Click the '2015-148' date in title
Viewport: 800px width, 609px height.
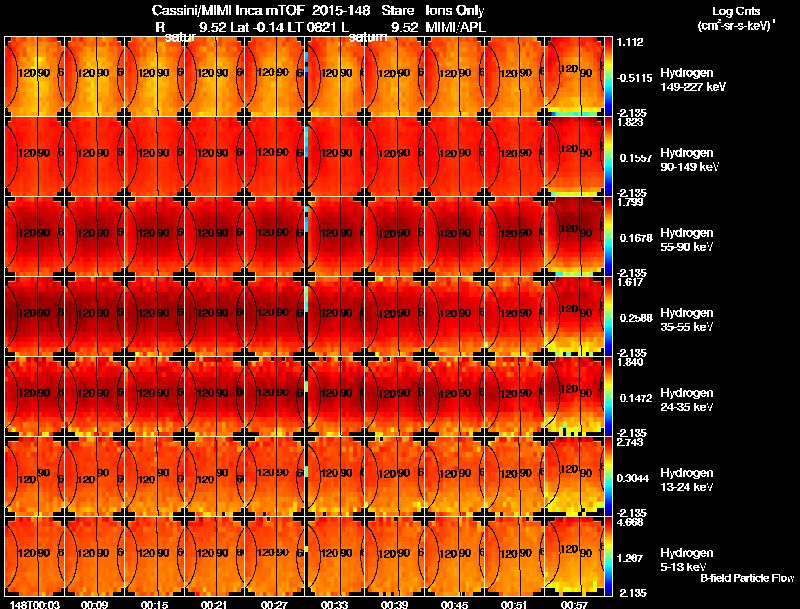tap(341, 11)
